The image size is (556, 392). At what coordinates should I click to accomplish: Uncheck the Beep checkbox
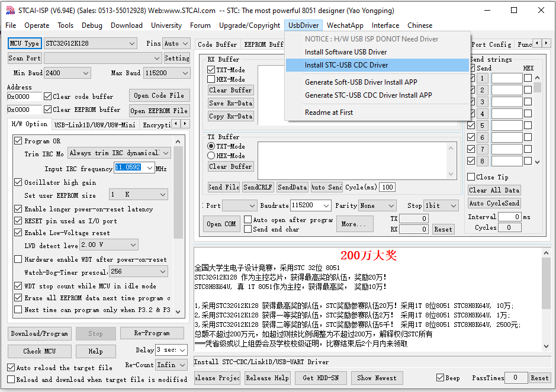[x=440, y=378]
